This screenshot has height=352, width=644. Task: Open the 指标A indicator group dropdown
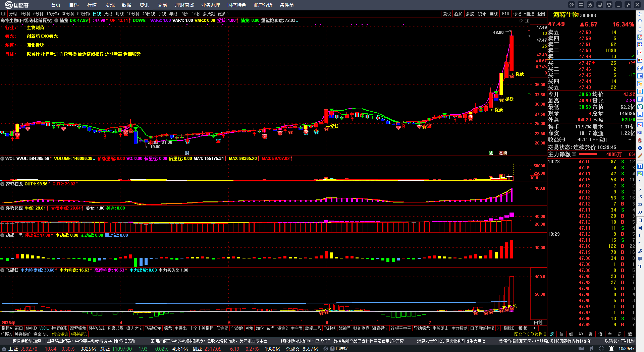click(7, 328)
